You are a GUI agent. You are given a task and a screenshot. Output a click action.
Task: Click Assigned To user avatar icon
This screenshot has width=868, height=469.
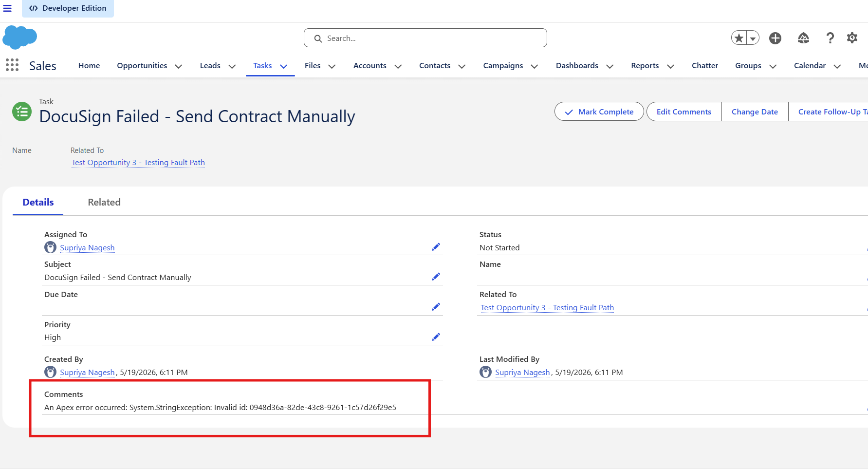coord(50,247)
